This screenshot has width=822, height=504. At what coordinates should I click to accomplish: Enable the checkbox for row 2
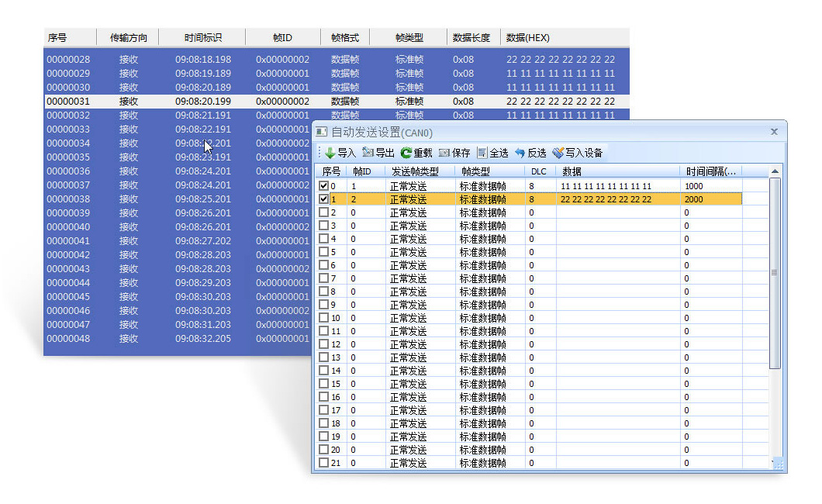pyautogui.click(x=324, y=212)
